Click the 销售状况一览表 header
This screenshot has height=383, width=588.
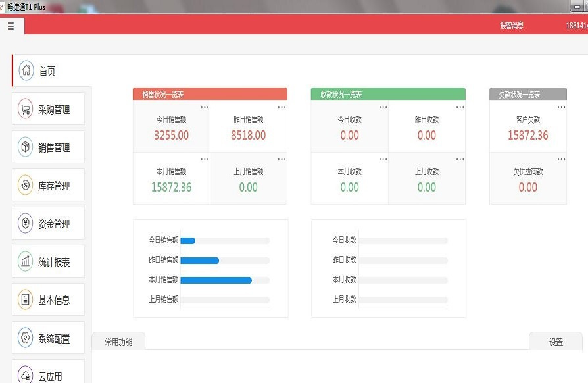210,94
